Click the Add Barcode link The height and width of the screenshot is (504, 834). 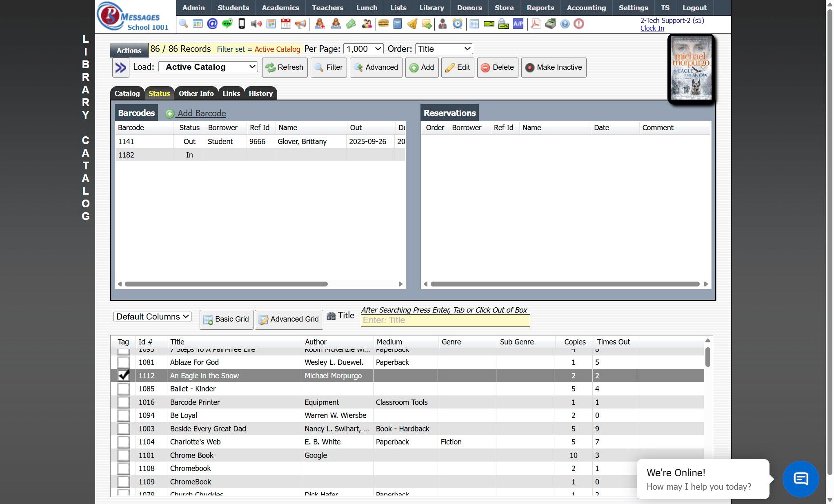click(201, 113)
